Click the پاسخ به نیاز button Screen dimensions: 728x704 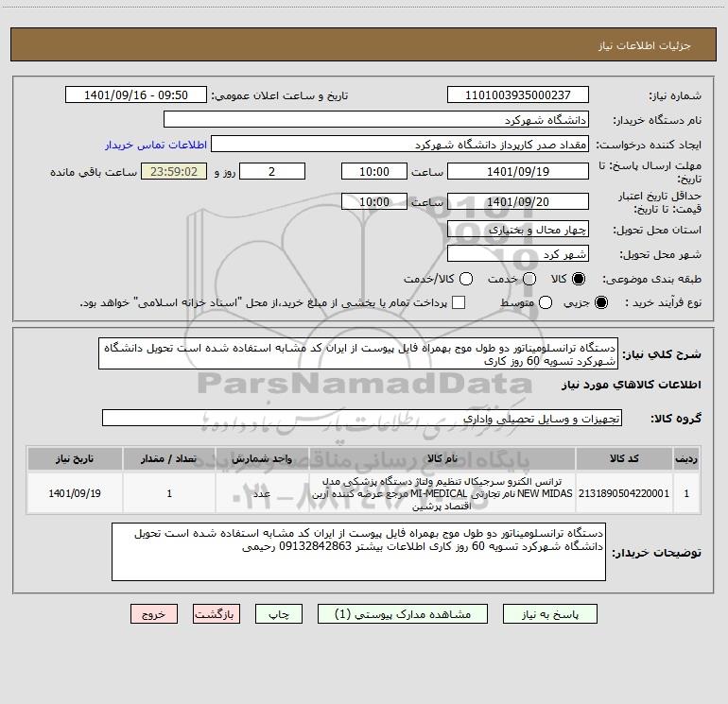pyautogui.click(x=549, y=614)
